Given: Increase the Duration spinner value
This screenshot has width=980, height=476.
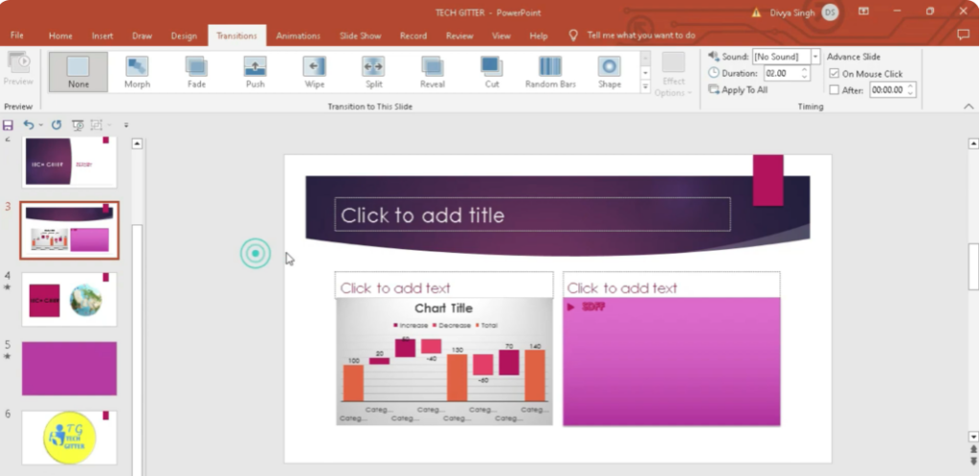Looking at the screenshot, I should (804, 69).
